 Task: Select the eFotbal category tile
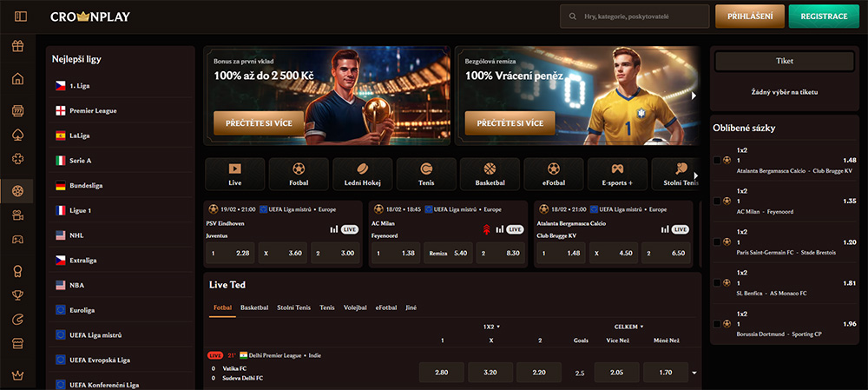coord(554,174)
